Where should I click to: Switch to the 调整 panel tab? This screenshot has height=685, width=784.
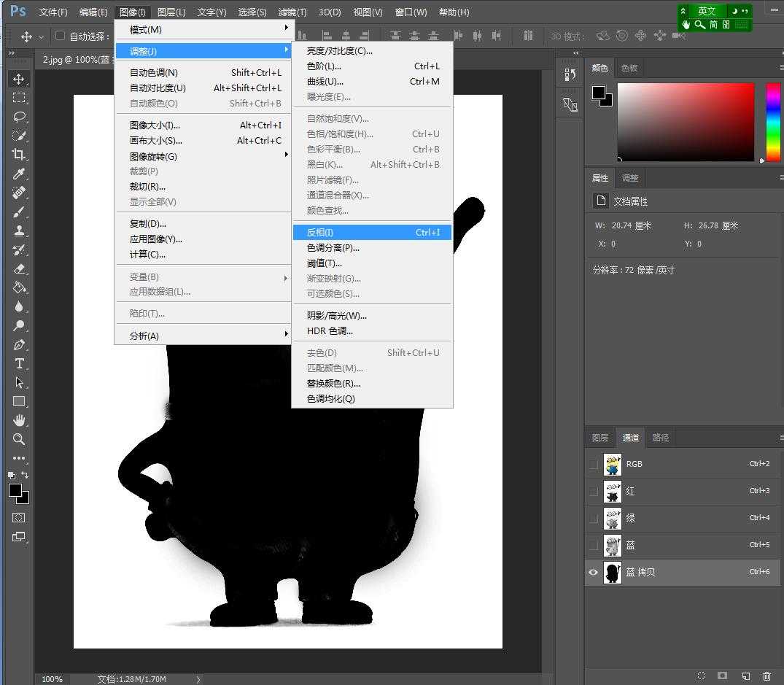click(x=630, y=178)
